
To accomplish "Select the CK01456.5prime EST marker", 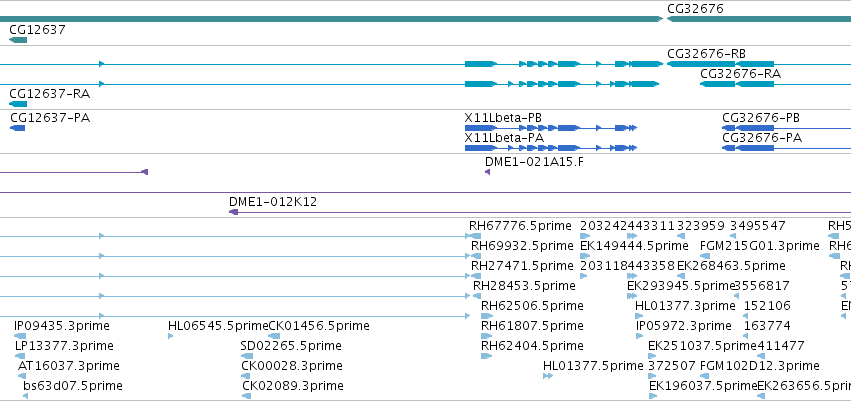I will [275, 336].
